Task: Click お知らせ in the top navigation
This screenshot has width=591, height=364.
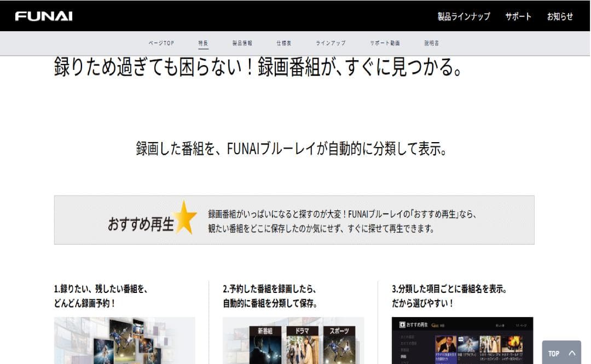Action: (x=559, y=16)
